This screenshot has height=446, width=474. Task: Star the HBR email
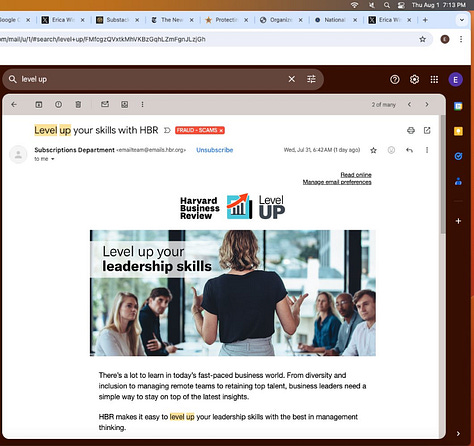(x=373, y=150)
